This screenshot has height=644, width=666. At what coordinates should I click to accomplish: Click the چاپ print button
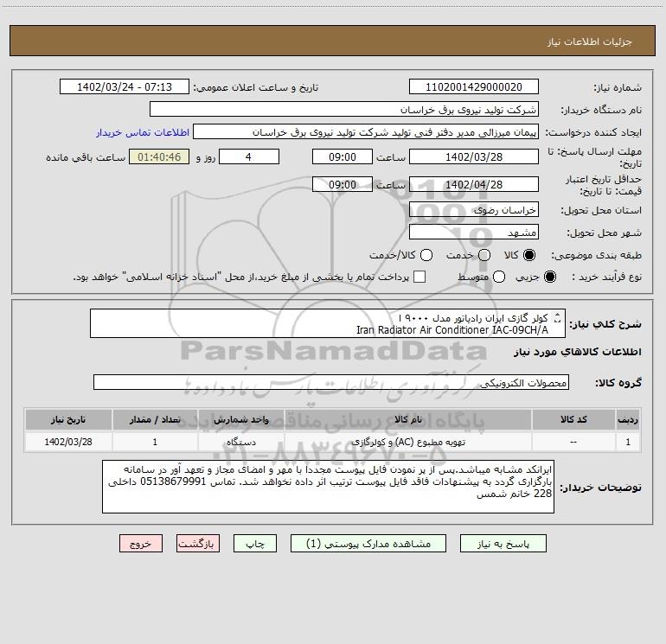click(255, 544)
